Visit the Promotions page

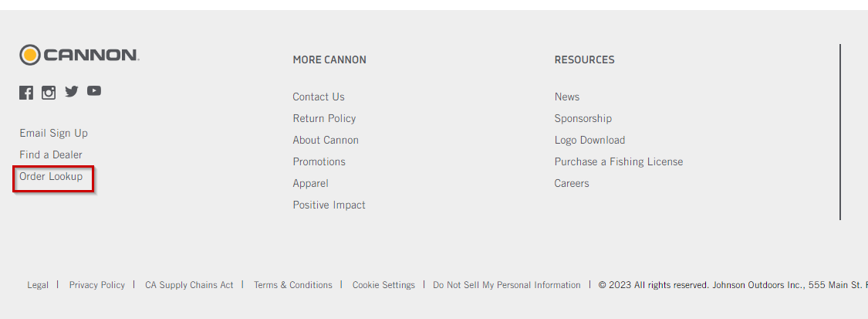coord(319,161)
